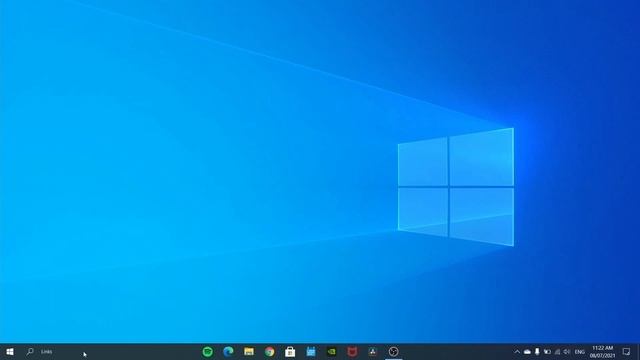Open Microsoft Edge from taskbar

(228, 351)
